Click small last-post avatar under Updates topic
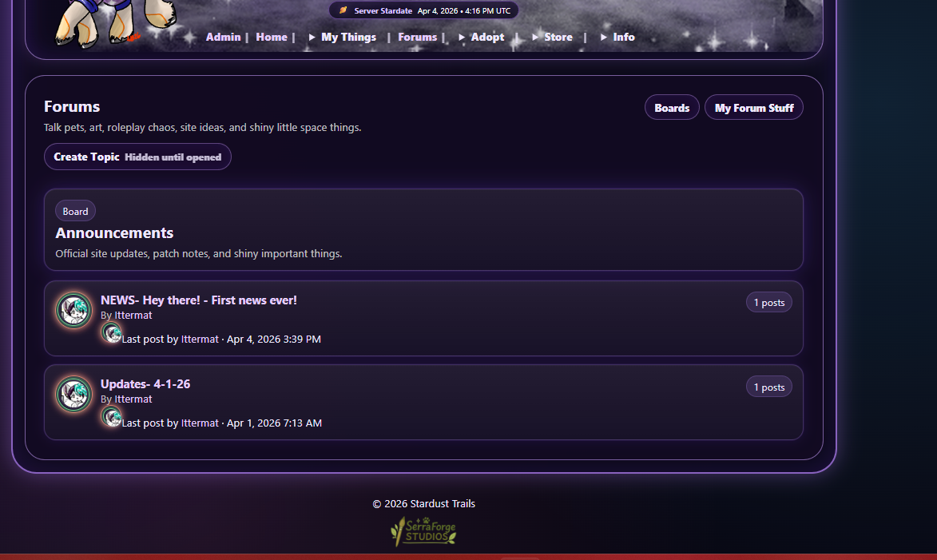 coord(111,416)
